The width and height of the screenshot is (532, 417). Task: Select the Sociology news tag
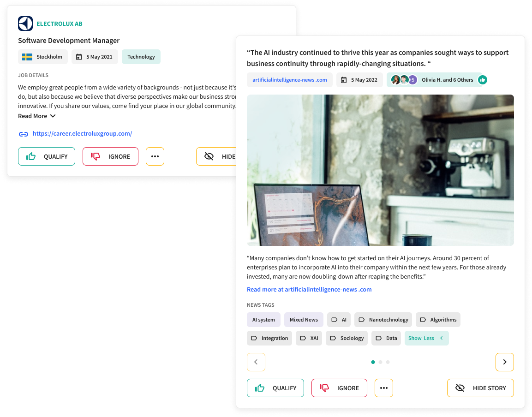tap(347, 338)
